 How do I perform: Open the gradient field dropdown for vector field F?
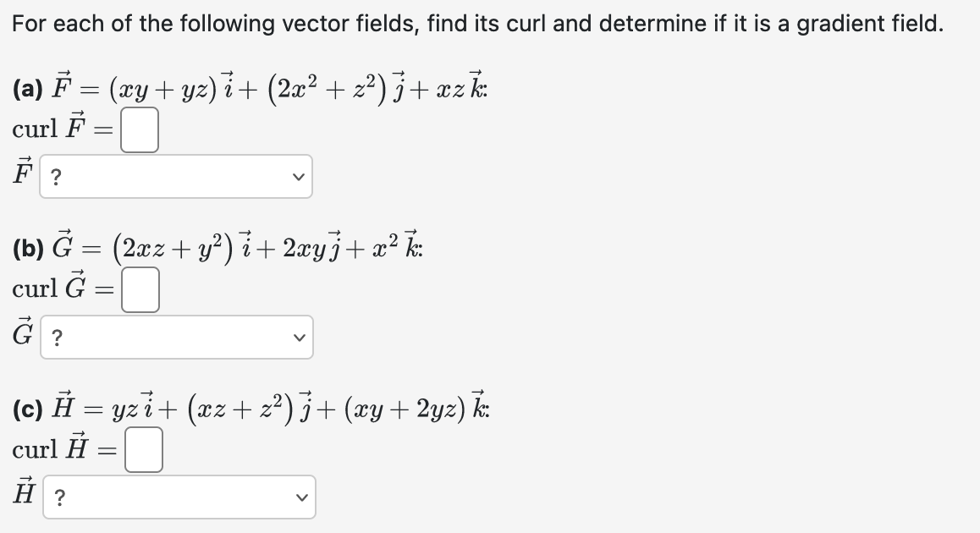(176, 176)
